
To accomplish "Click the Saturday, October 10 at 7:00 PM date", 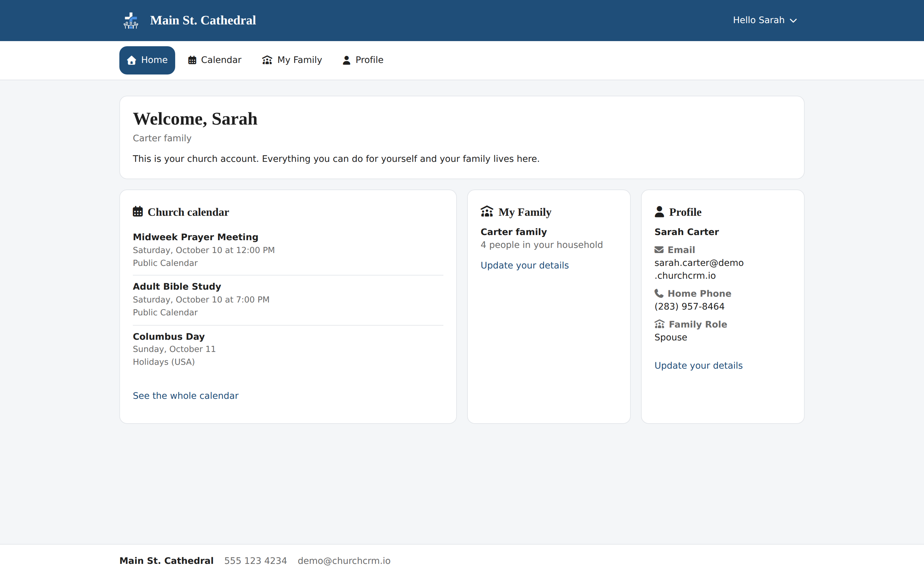I will click(x=201, y=299).
